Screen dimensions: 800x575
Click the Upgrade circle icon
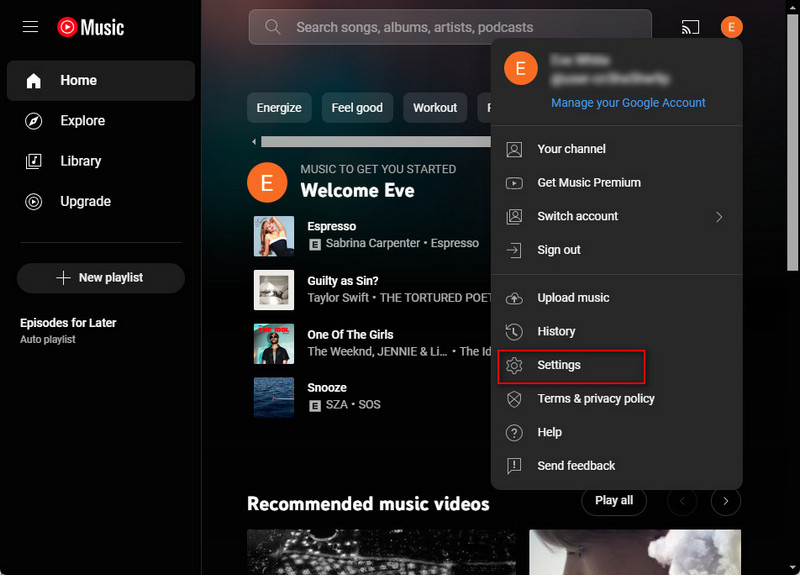34,202
